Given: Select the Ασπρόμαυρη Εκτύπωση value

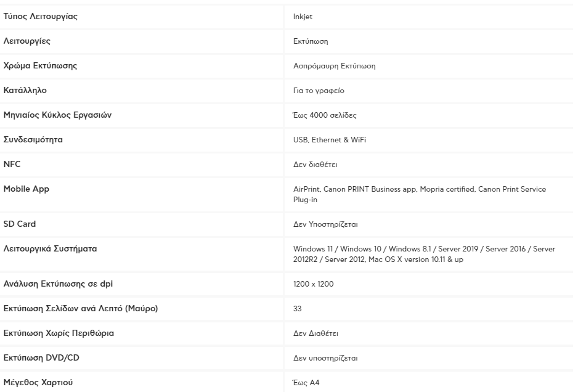Looking at the screenshot, I should [334, 66].
